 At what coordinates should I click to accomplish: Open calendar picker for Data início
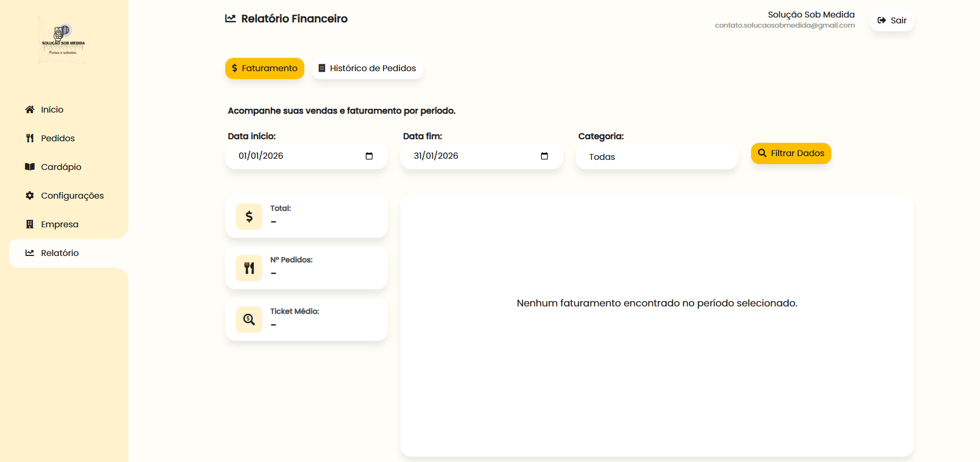pos(369,156)
